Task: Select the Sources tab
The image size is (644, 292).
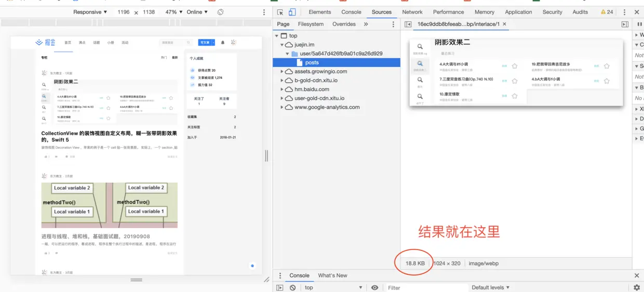Action: (382, 12)
